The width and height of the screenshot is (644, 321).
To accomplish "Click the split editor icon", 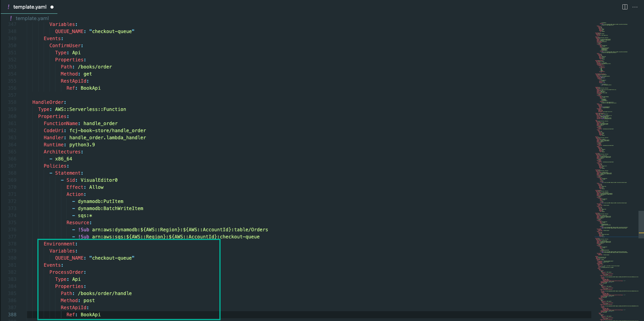I will click(x=625, y=7).
